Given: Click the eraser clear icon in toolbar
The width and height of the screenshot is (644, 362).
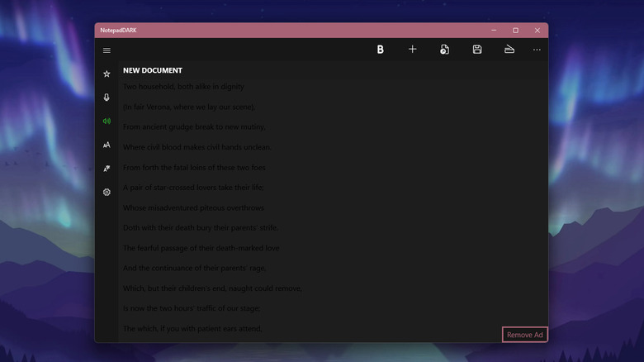Looking at the screenshot, I should (509, 50).
